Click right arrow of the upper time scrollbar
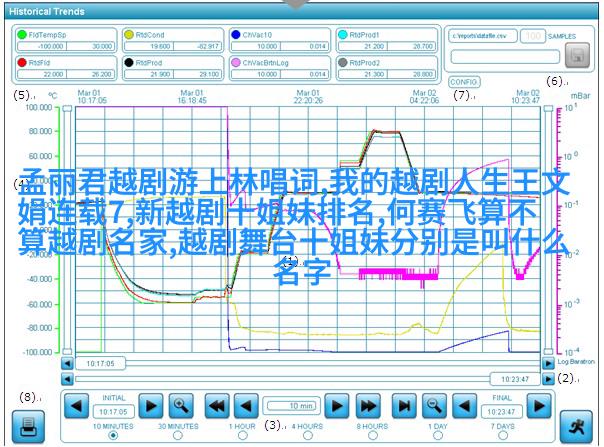 pyautogui.click(x=548, y=363)
